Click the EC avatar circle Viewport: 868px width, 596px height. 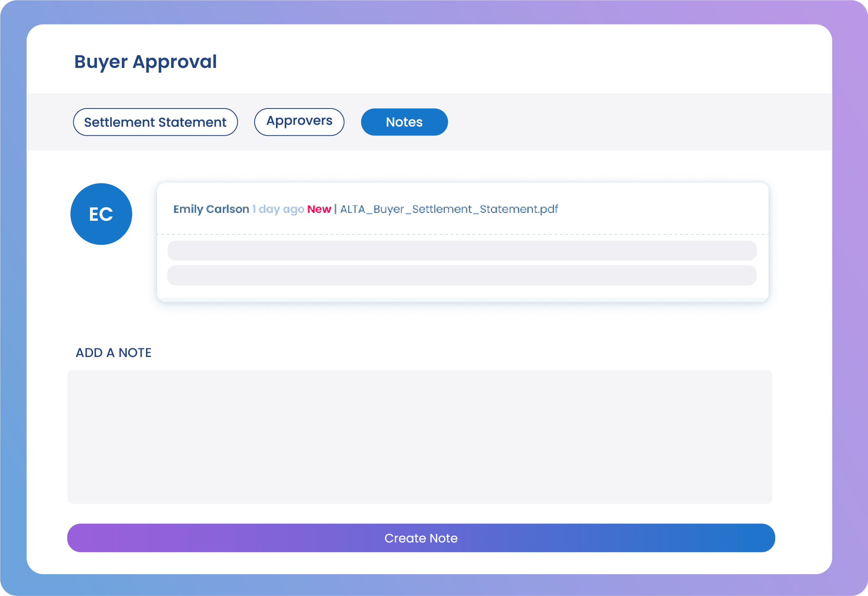(x=101, y=214)
